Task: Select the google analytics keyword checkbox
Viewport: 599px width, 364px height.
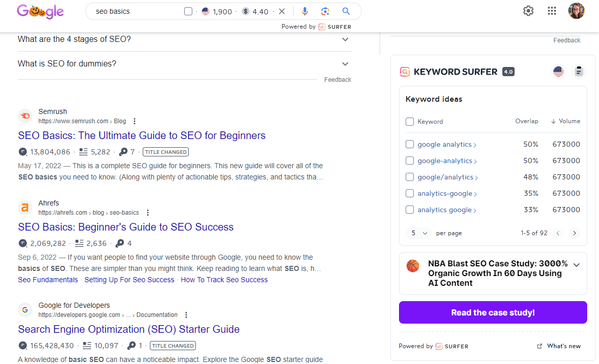Action: click(x=409, y=144)
